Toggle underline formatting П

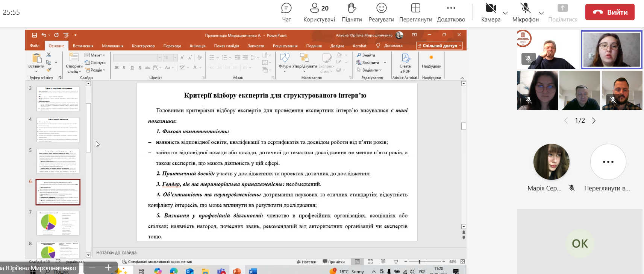[x=132, y=68]
